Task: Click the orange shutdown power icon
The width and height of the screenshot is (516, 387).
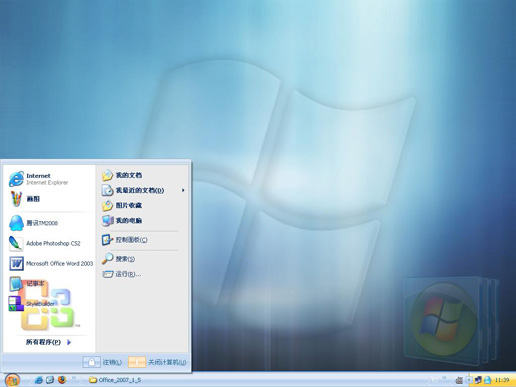Action: click(x=137, y=362)
